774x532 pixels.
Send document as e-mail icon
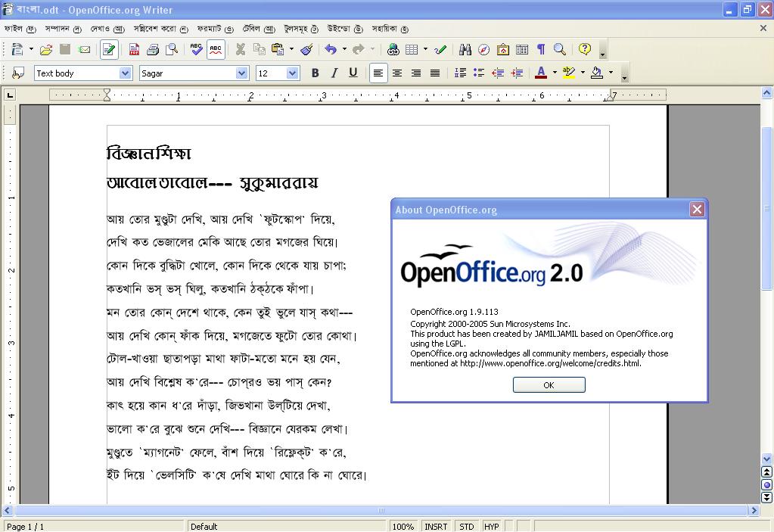click(85, 49)
